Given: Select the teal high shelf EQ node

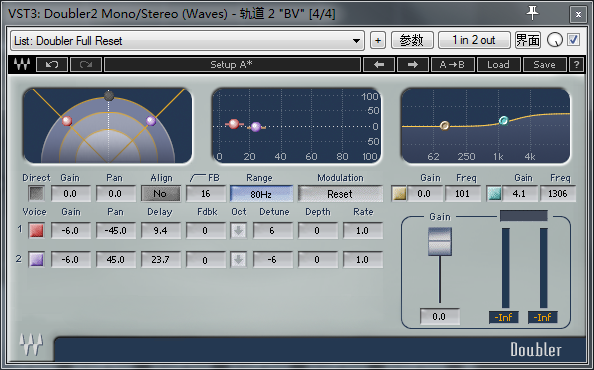Looking at the screenshot, I should pos(503,120).
